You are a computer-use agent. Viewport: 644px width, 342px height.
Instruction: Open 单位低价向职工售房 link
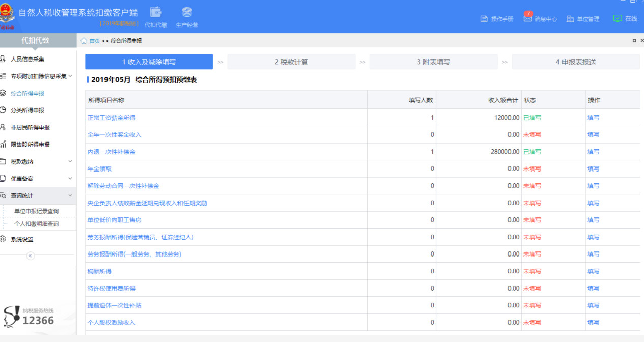click(x=114, y=220)
